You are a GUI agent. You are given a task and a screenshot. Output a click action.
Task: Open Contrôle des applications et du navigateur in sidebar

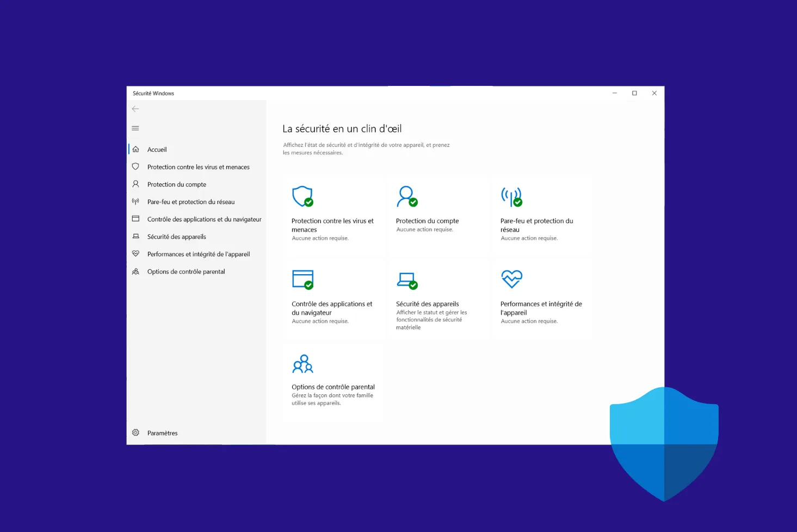[x=204, y=219]
